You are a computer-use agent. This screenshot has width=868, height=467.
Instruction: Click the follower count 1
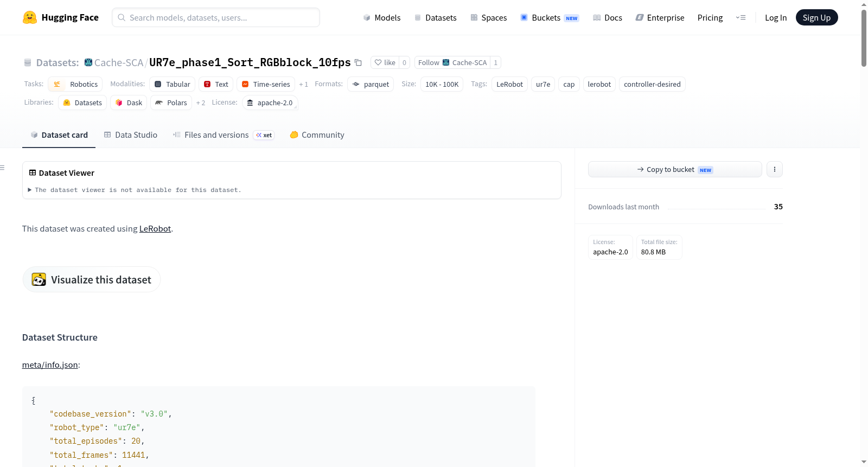tap(495, 62)
